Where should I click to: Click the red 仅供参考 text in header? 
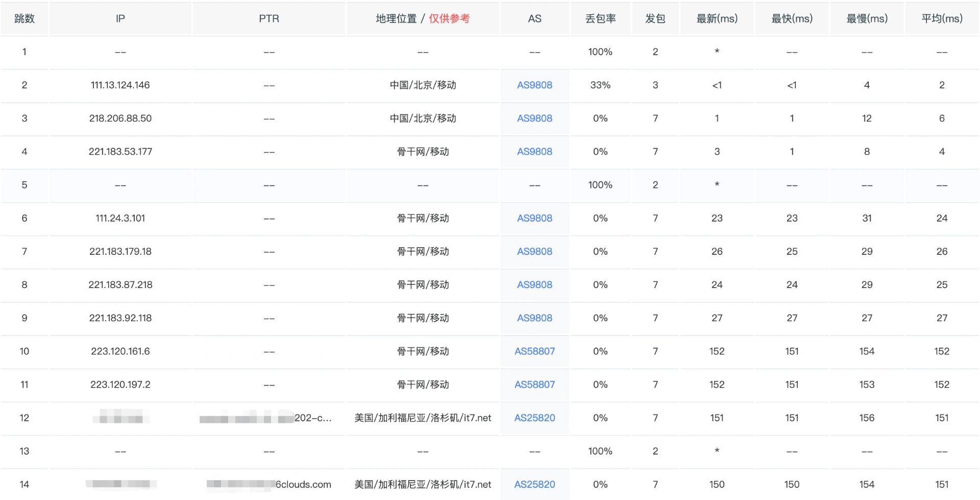(449, 19)
